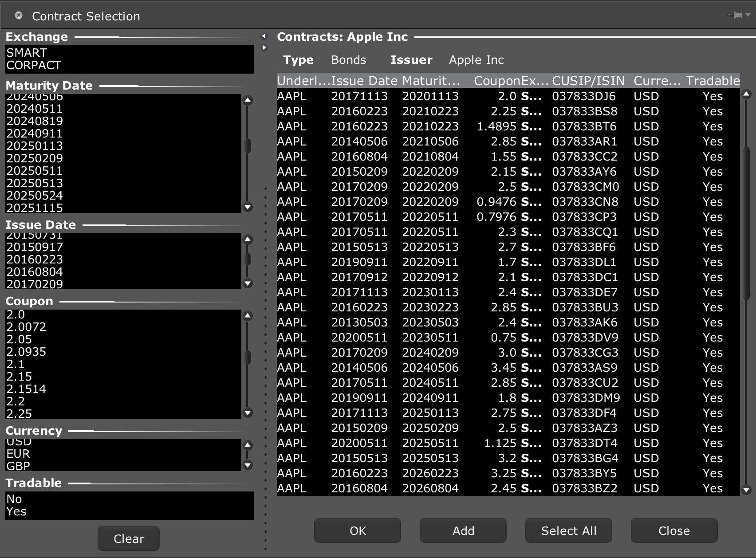Viewport: 756px width, 558px height.
Task: Select bond row with CUSIP 037833AK6
Action: point(508,322)
